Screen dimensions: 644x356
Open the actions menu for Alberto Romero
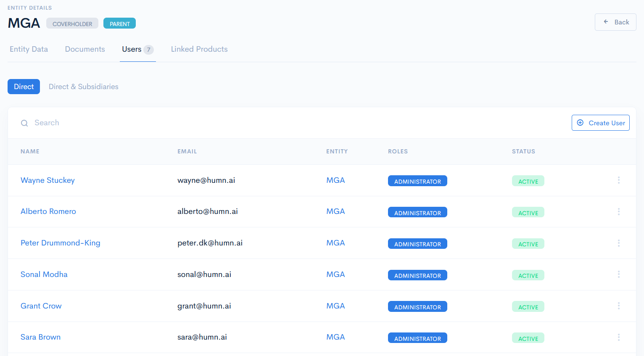tap(619, 211)
